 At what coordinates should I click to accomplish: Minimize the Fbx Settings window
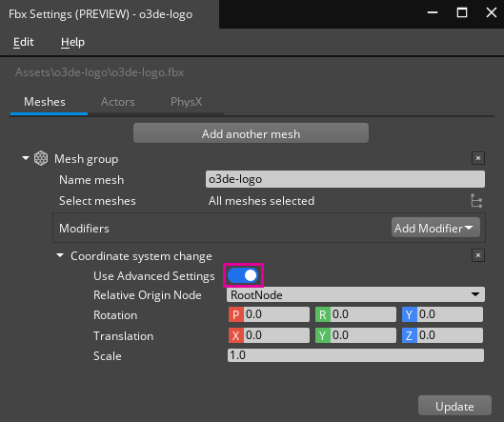pos(433,12)
